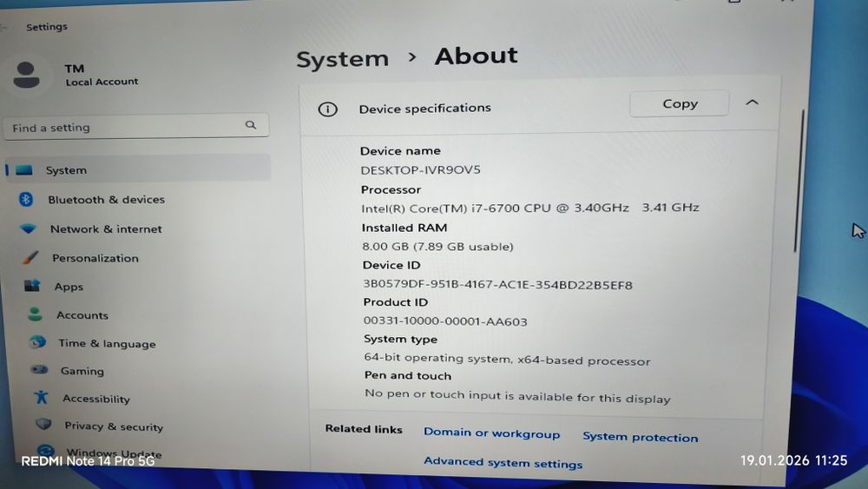The image size is (868, 489).
Task: Click the Product ID 00331-10000-00001-AA603
Action: pos(445,321)
